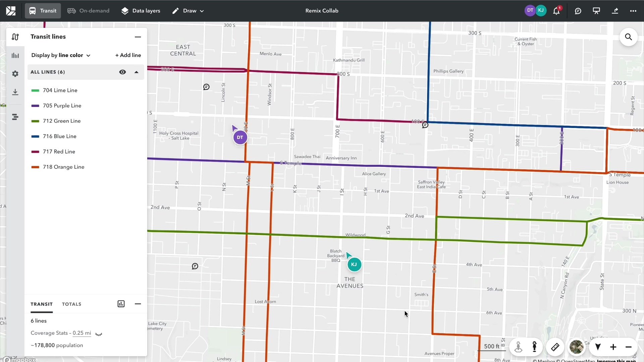Select the Data layers menu
Screen dimensions: 644x362
(x=141, y=11)
